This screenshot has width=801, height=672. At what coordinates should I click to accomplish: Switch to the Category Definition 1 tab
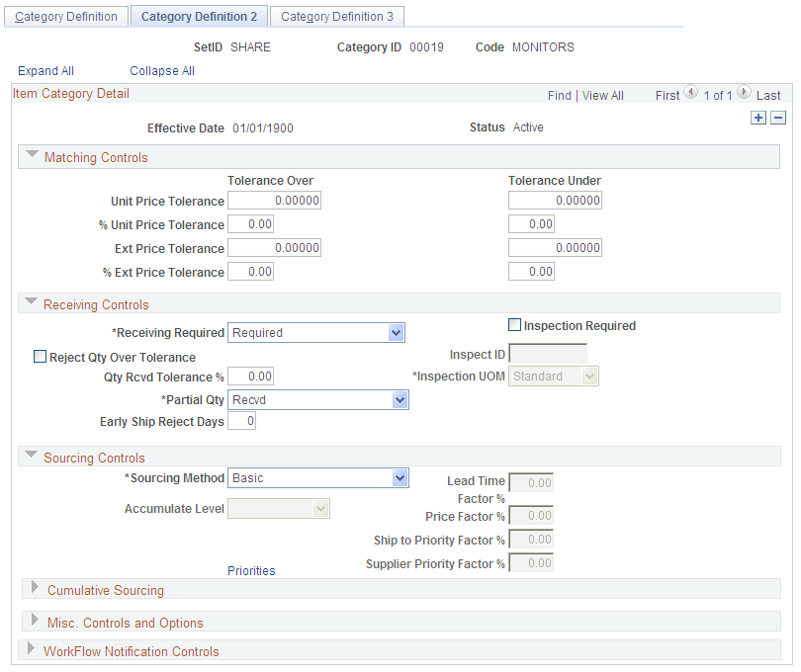65,16
